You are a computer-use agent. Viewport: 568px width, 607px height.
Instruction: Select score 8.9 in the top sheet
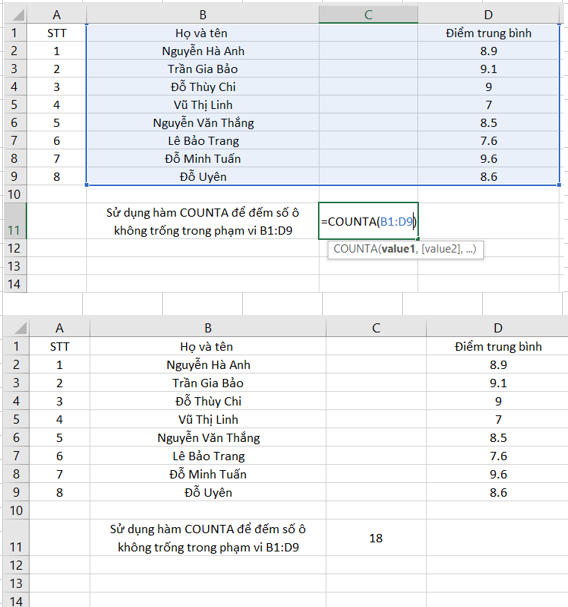click(488, 51)
